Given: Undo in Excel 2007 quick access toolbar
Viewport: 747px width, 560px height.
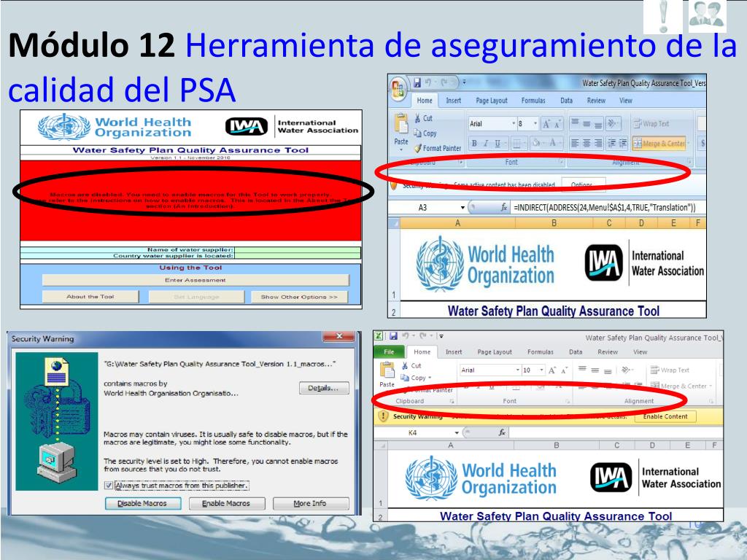Looking at the screenshot, I should 428,82.
